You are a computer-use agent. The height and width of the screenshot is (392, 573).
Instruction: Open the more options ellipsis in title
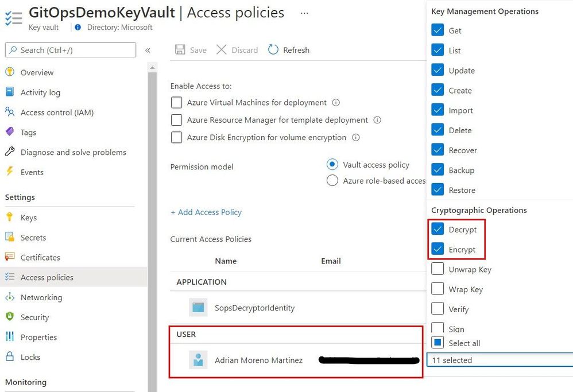[304, 13]
